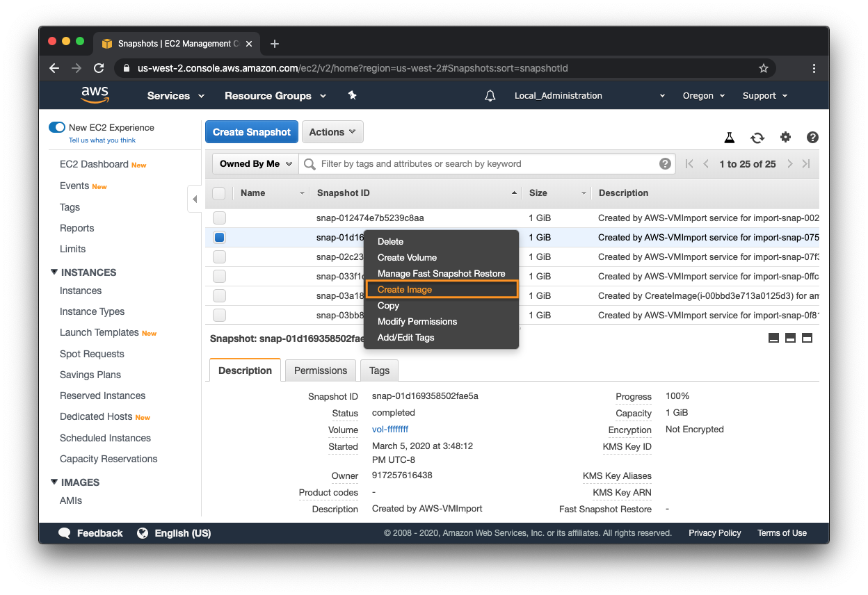Uncheck the selected snap-01d16 row checkbox
The height and width of the screenshot is (595, 868).
(x=219, y=237)
